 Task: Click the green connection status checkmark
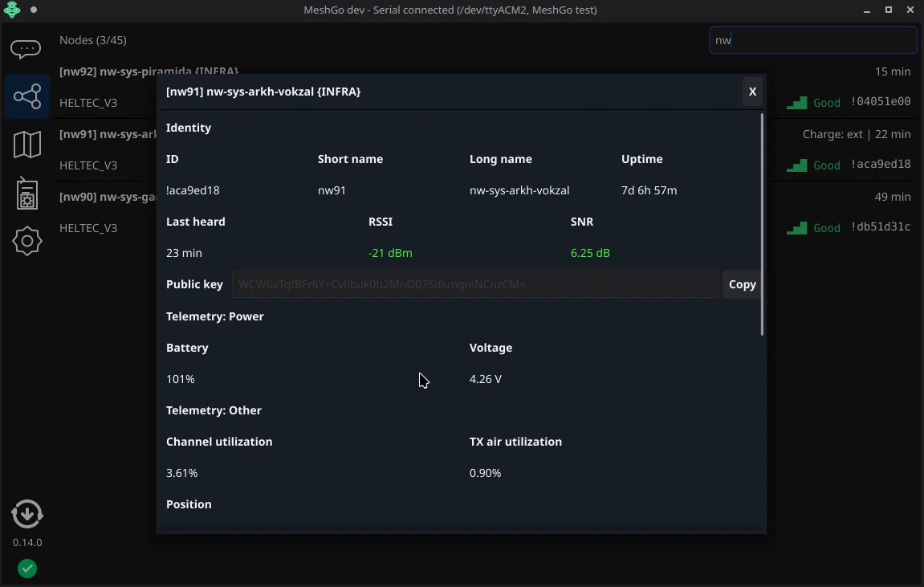click(x=27, y=569)
